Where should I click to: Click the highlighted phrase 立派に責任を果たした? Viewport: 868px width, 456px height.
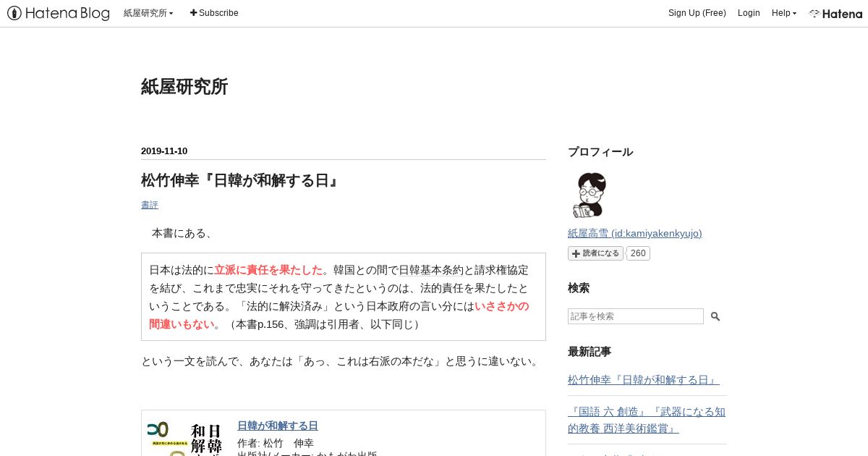[268, 270]
